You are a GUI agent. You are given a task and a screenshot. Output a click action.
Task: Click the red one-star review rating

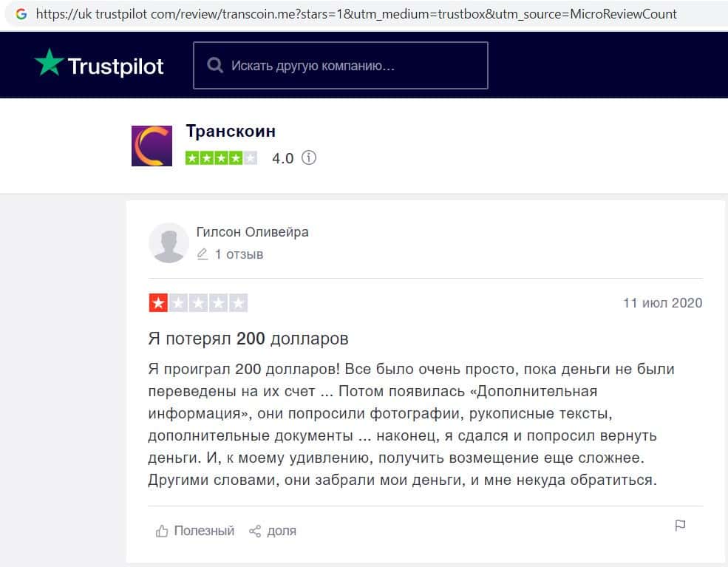(x=198, y=303)
